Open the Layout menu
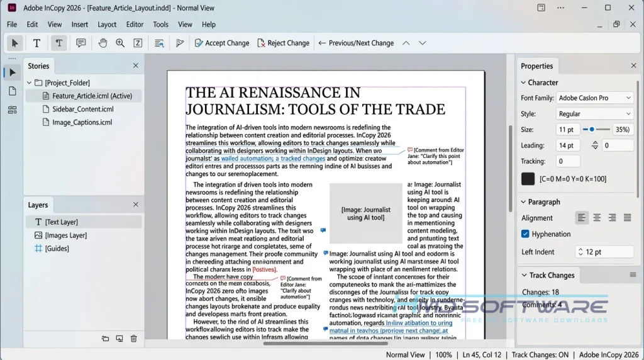 coord(107,25)
